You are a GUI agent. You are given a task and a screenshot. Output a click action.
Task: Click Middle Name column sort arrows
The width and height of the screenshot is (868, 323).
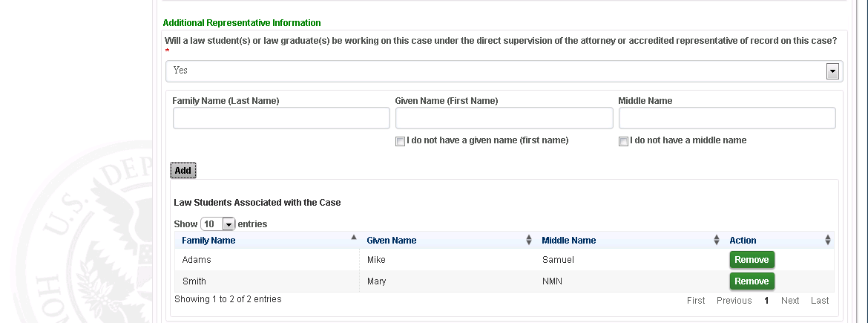coord(717,240)
